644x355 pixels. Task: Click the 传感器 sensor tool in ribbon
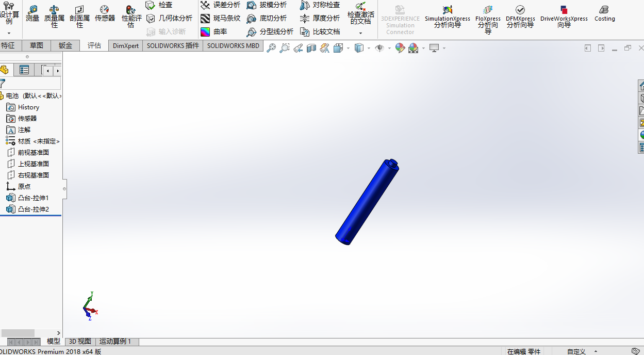(105, 14)
